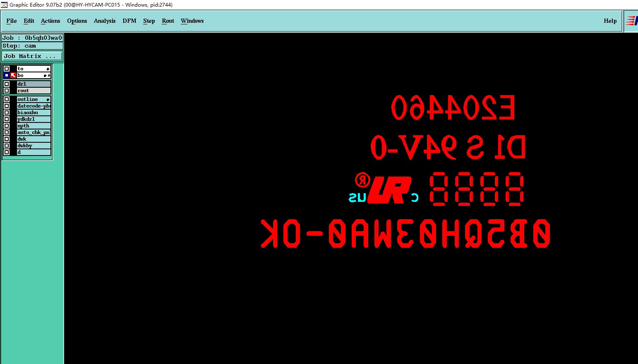Viewport: 638px width, 364px height.
Task: Click the Job name field 0b5qh03wa0
Action: coord(32,38)
